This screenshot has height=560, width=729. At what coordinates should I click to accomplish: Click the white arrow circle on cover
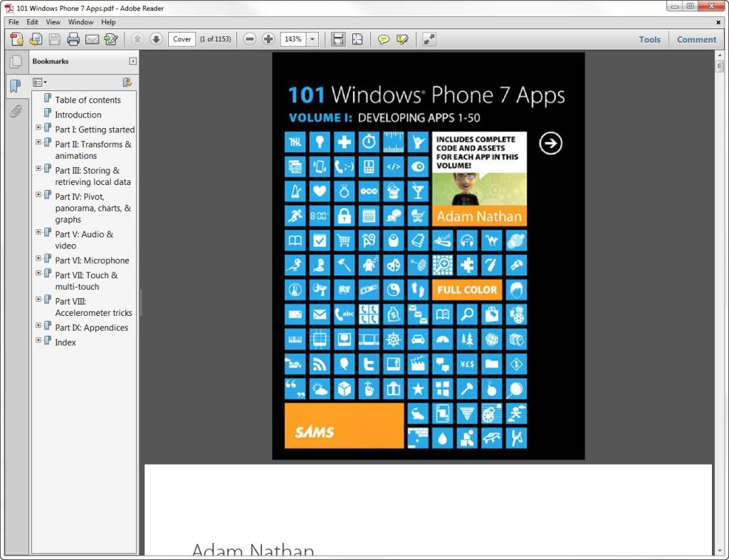point(550,143)
